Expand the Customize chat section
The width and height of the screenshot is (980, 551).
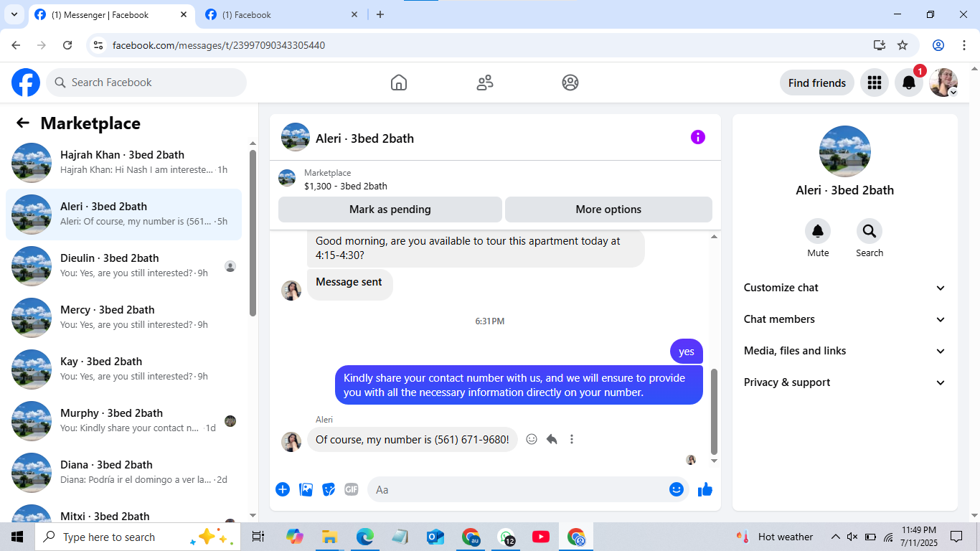(x=845, y=288)
